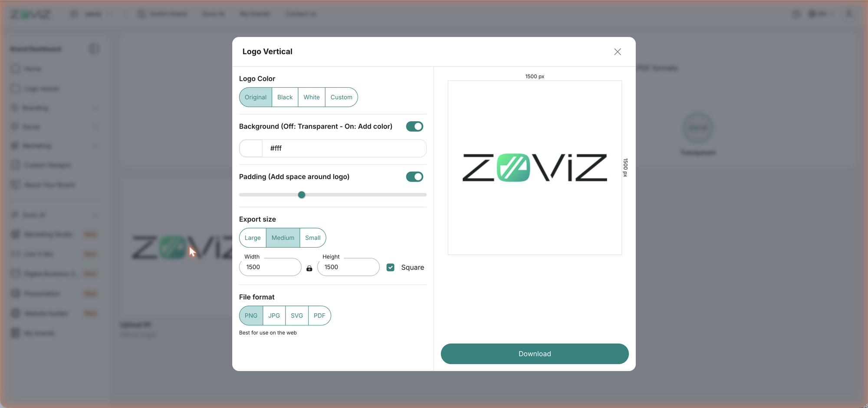Choose SVG file format
The image size is (868, 408).
297,315
